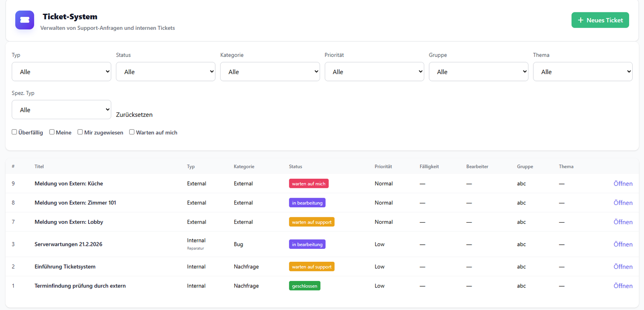
Task: Open ticket 9 via its Öffnen link
Action: (623, 184)
